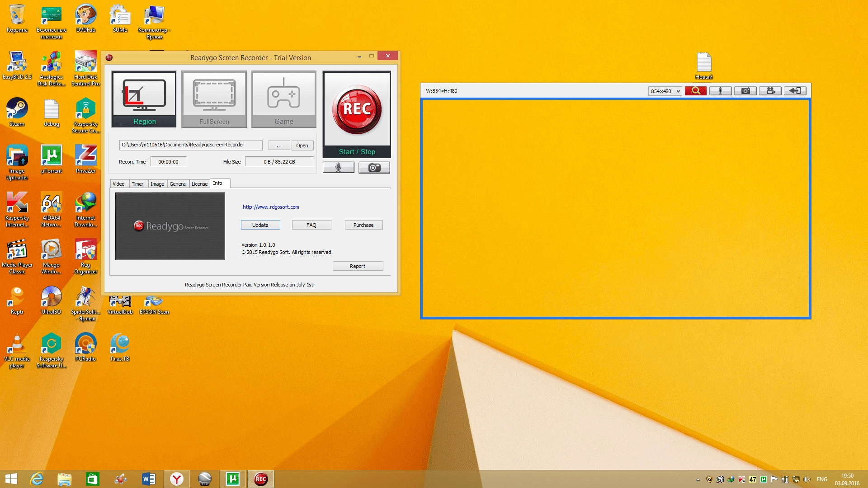Screen dimensions: 868x488
Task: Click the big red REC button
Action: pyautogui.click(x=357, y=109)
